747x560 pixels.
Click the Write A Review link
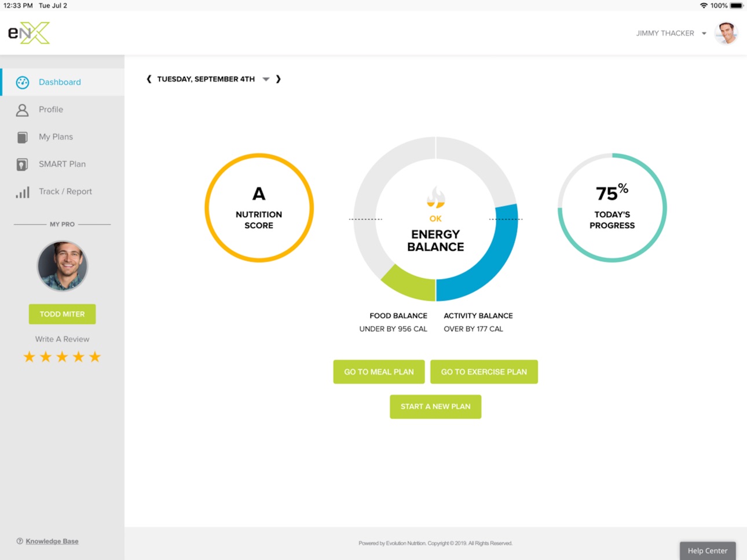[62, 339]
